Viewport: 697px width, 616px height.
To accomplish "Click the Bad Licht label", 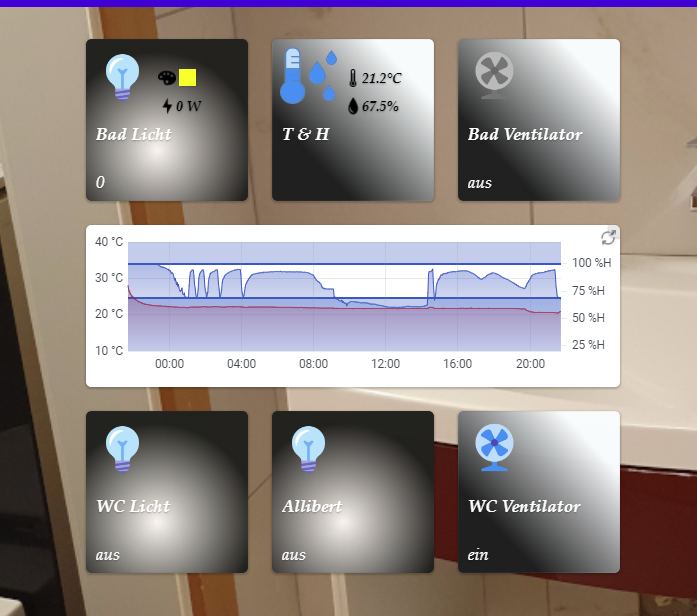I will (133, 134).
